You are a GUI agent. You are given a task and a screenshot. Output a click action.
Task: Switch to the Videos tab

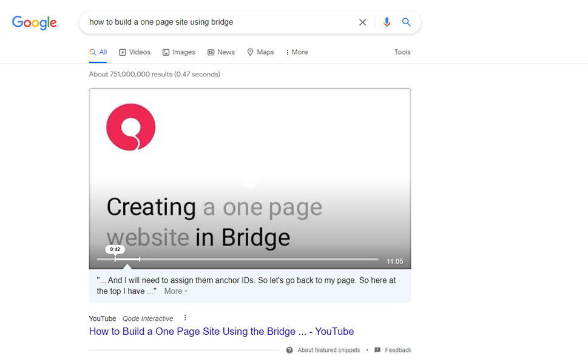(x=134, y=52)
